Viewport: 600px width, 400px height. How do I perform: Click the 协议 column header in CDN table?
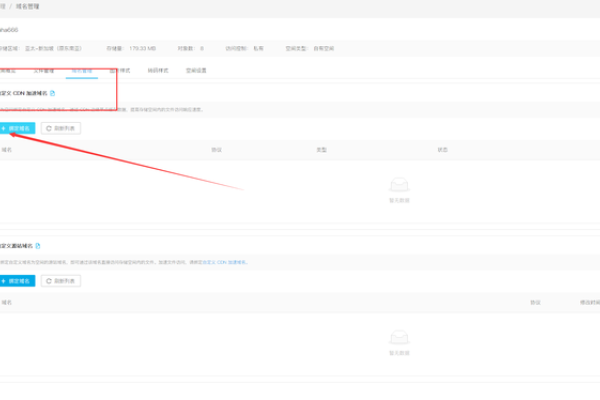pyautogui.click(x=215, y=150)
